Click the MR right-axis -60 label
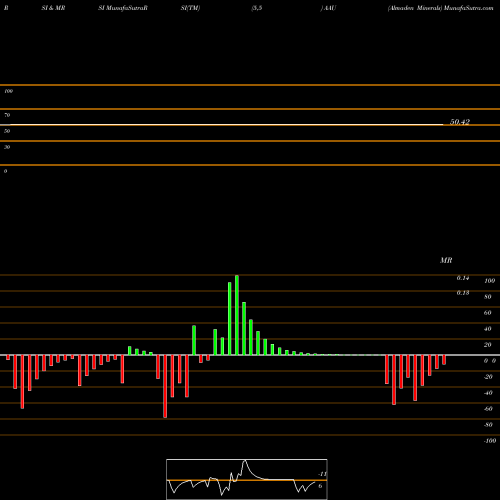Viewport: 500px width, 500px height. coord(488,409)
